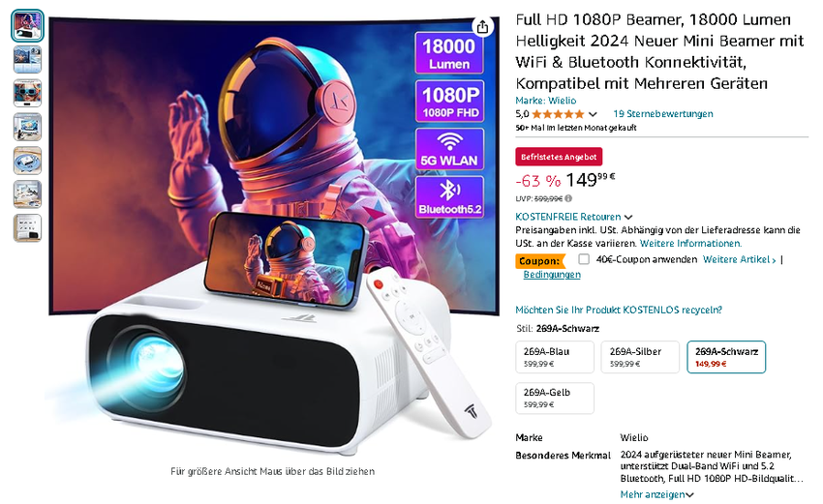Select the first astronaut thumbnail image
This screenshot has width=823, height=504.
pyautogui.click(x=27, y=26)
